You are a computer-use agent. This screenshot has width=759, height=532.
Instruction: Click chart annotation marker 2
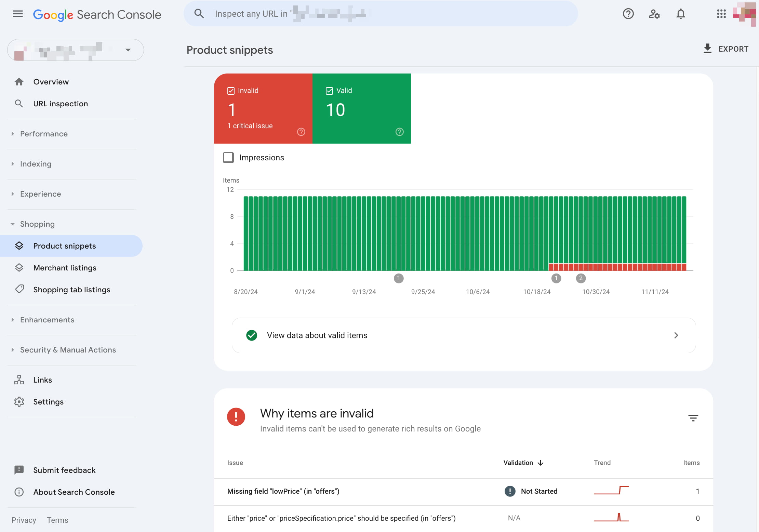coord(581,278)
